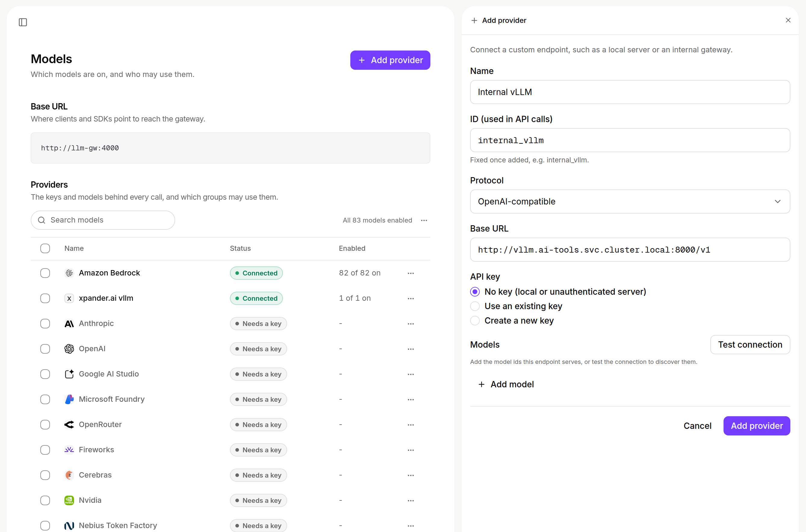Click the OpenRouter logo icon
806x532 pixels.
[x=69, y=425]
